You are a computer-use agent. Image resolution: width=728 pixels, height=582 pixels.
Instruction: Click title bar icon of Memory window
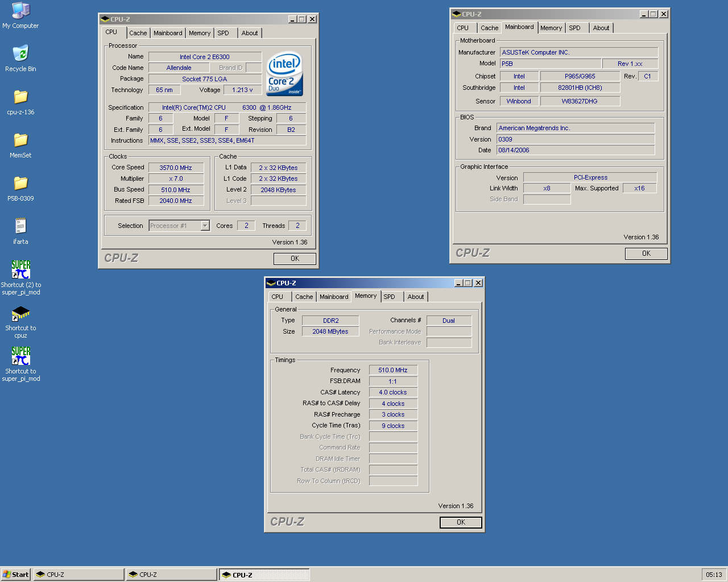[x=271, y=282]
